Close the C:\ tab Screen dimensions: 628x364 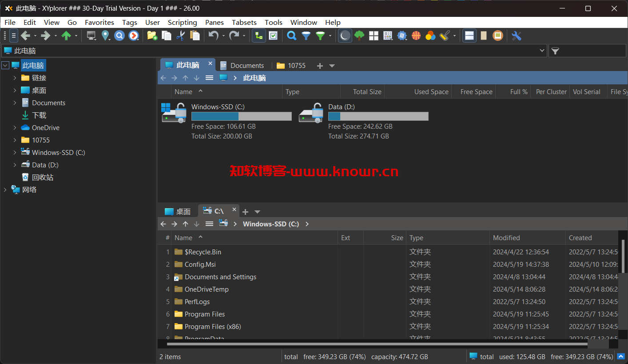coord(234,210)
